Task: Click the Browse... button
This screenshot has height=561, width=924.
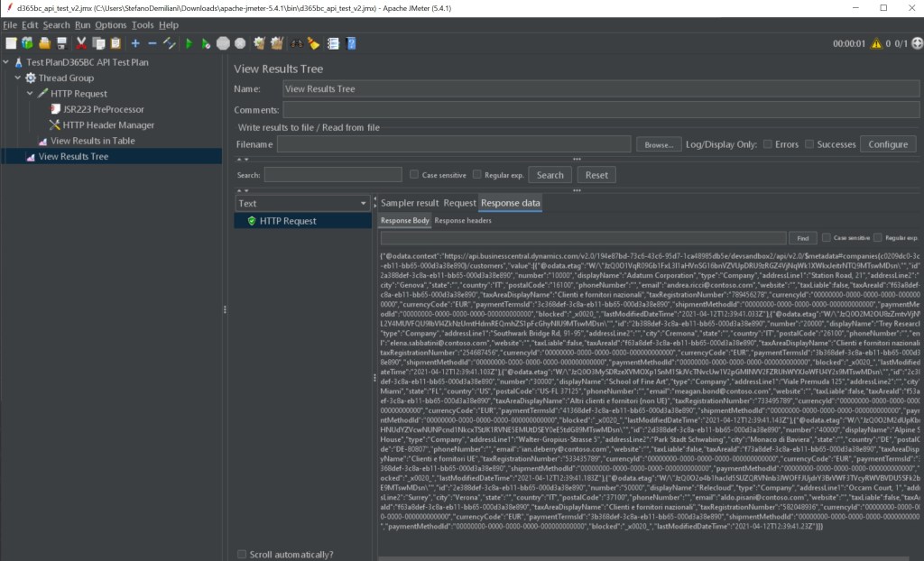Action: pos(659,144)
